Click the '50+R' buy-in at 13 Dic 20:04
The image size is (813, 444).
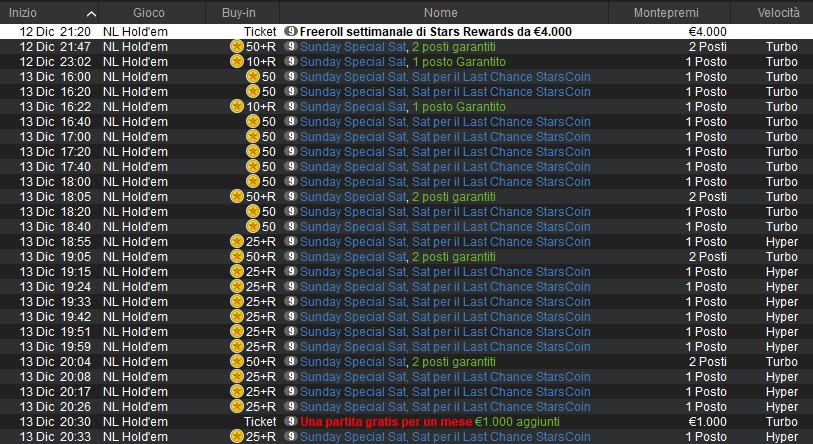[x=261, y=362]
